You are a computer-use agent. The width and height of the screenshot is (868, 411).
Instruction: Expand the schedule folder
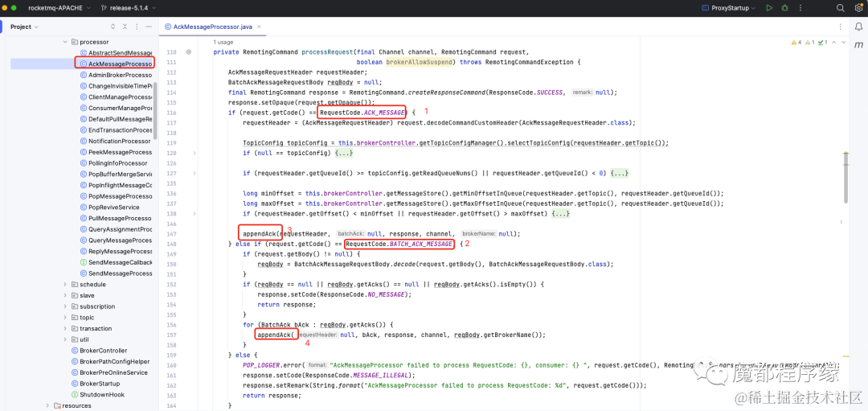tap(65, 284)
